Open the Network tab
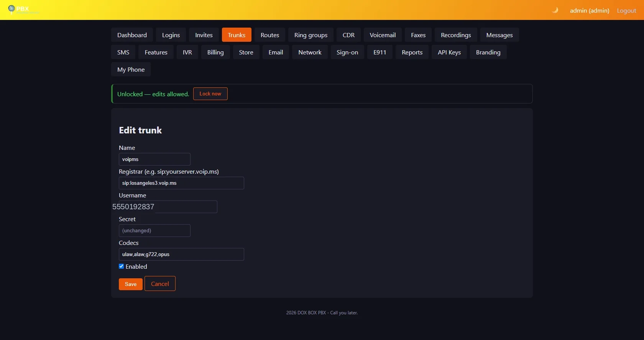This screenshot has width=644, height=340. 310,52
